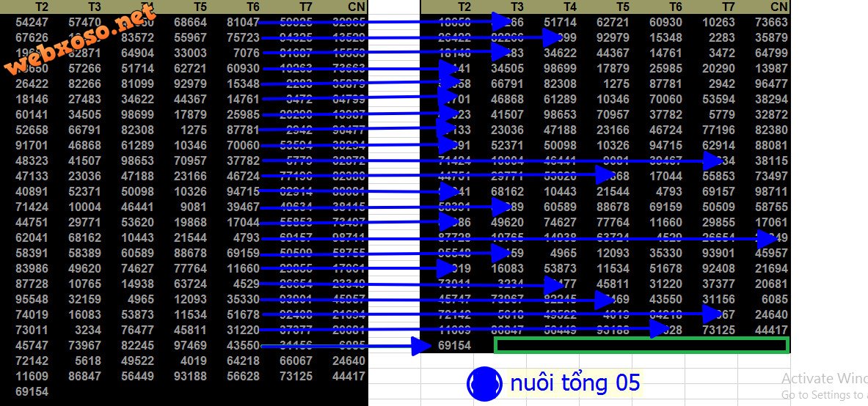868x406 pixels.
Task: Select 19868 in the left table
Action: click(190, 222)
